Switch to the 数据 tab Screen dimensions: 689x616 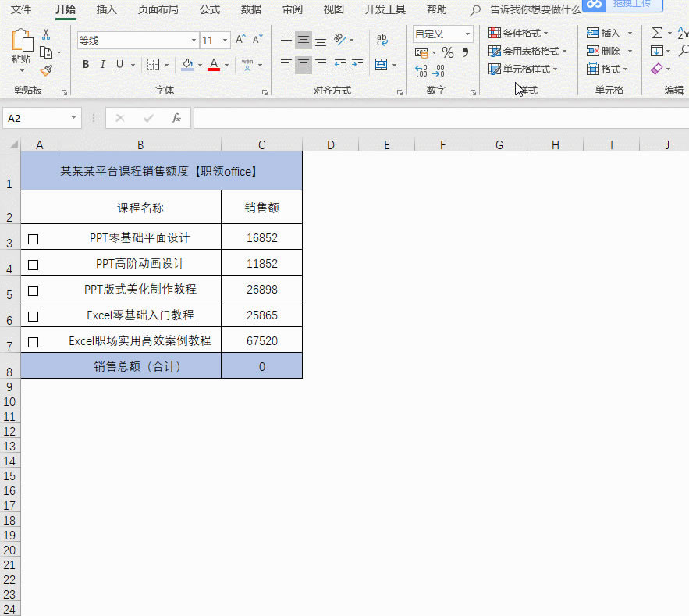(x=251, y=9)
